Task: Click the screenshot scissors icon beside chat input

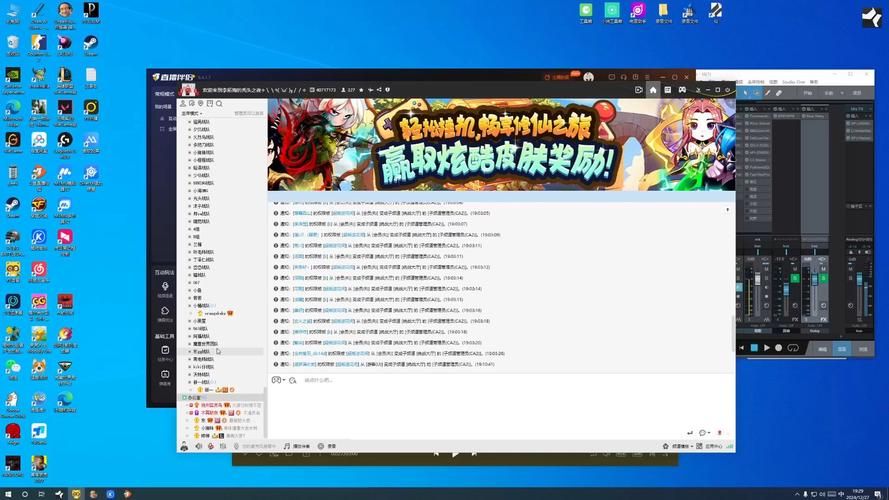Action: click(x=293, y=380)
